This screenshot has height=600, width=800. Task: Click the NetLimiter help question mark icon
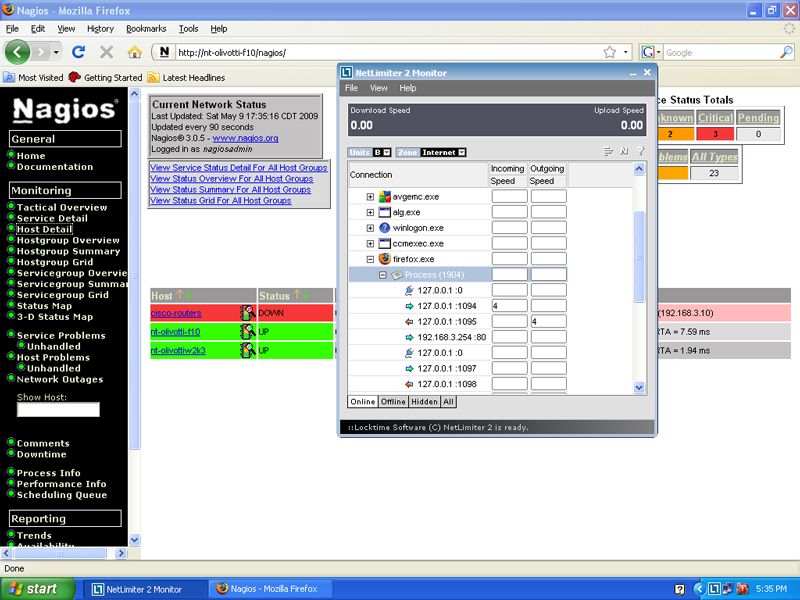(x=641, y=151)
